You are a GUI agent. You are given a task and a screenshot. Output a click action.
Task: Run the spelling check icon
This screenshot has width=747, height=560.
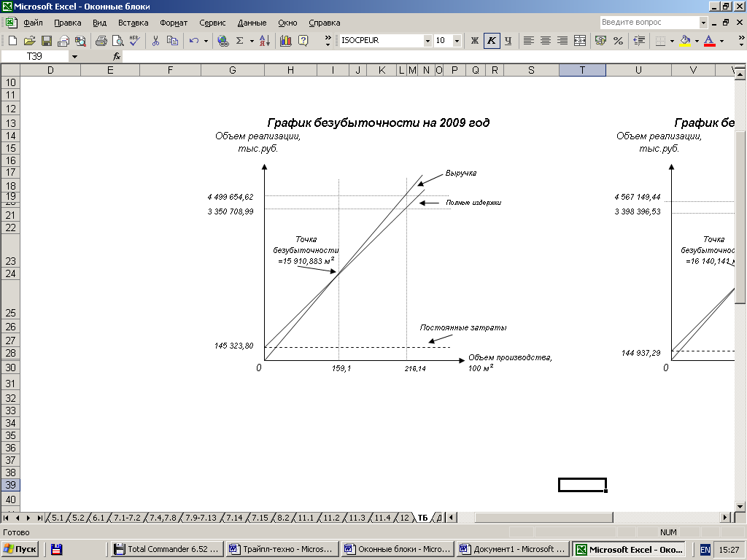point(135,41)
